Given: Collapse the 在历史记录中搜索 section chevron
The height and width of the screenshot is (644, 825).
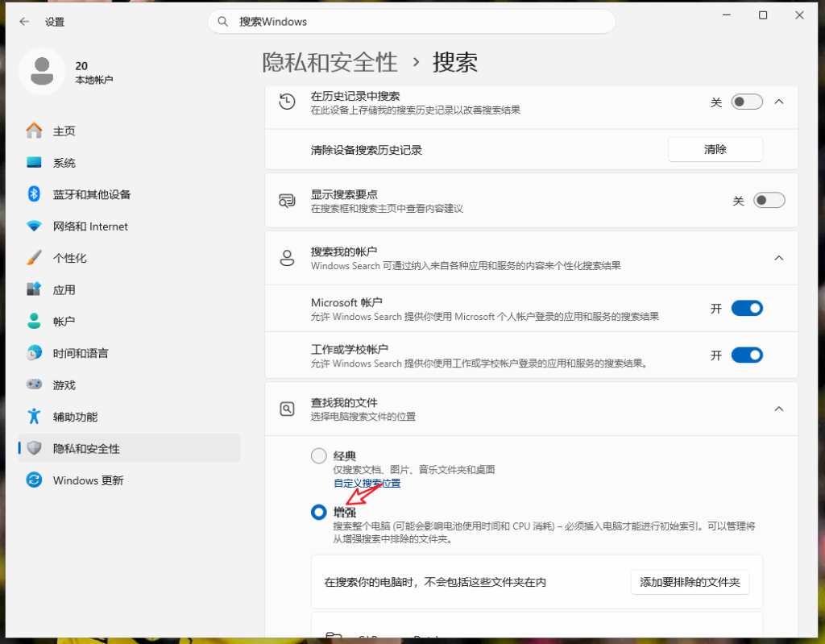Looking at the screenshot, I should (779, 102).
